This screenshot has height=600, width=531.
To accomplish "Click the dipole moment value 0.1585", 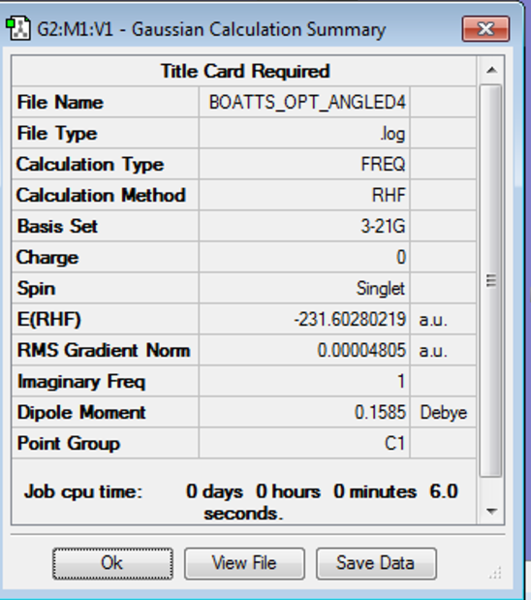I will (380, 412).
